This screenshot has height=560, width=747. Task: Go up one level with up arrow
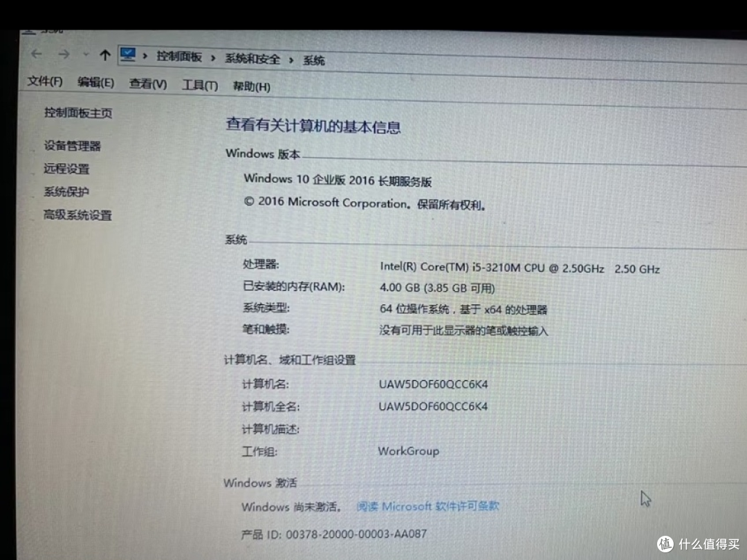click(x=105, y=55)
